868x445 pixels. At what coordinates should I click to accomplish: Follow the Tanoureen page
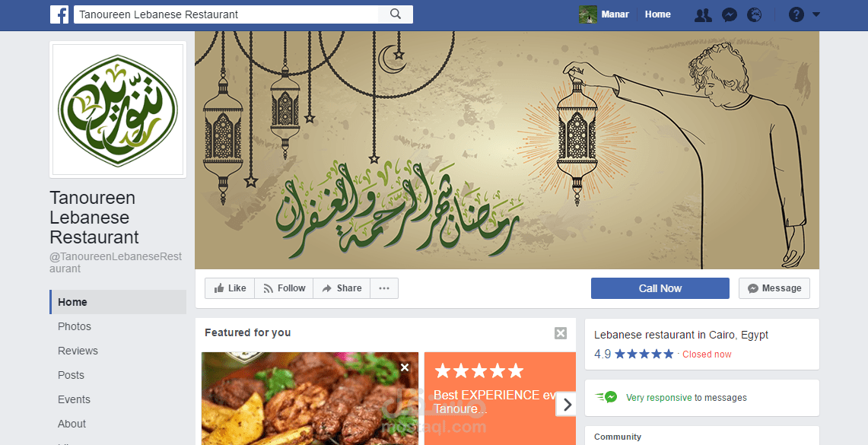284,288
